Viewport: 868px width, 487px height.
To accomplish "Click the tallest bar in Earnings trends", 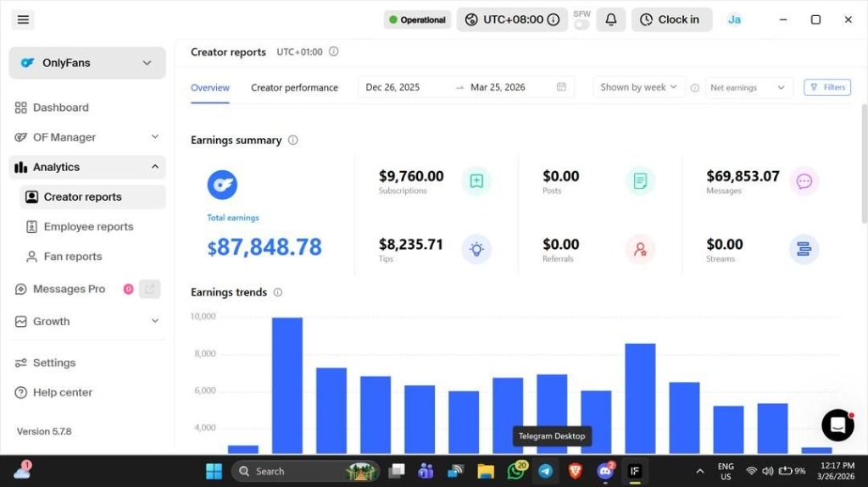I will [287, 385].
